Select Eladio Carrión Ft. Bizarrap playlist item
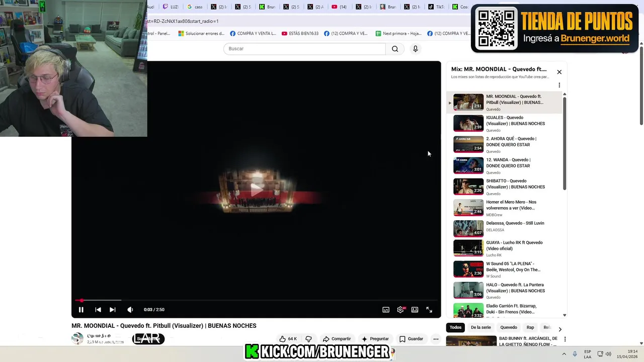 point(505,310)
